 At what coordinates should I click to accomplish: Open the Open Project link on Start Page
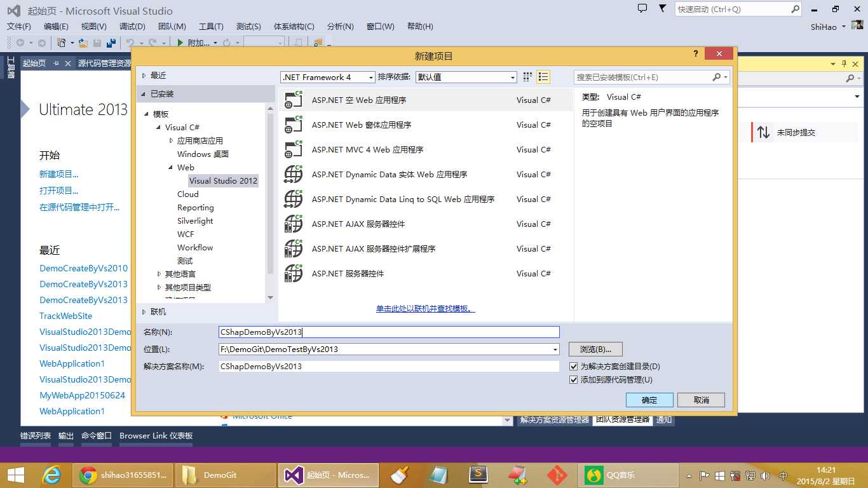click(x=59, y=191)
